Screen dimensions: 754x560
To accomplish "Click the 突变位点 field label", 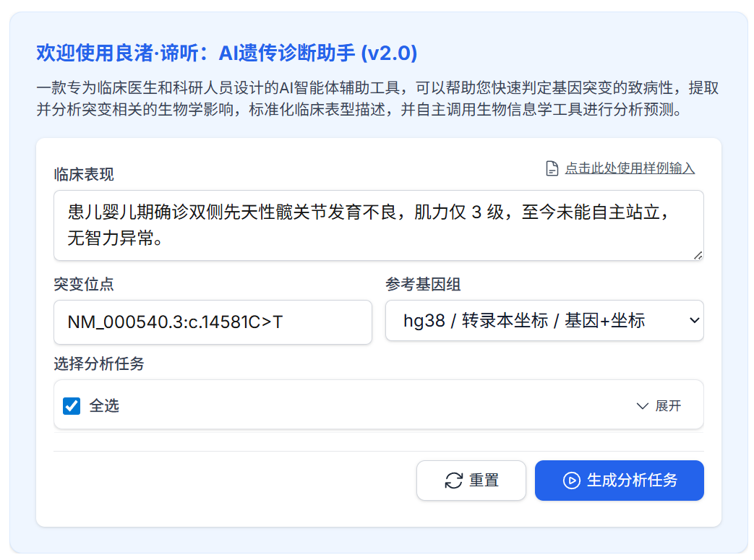I will 84,285.
